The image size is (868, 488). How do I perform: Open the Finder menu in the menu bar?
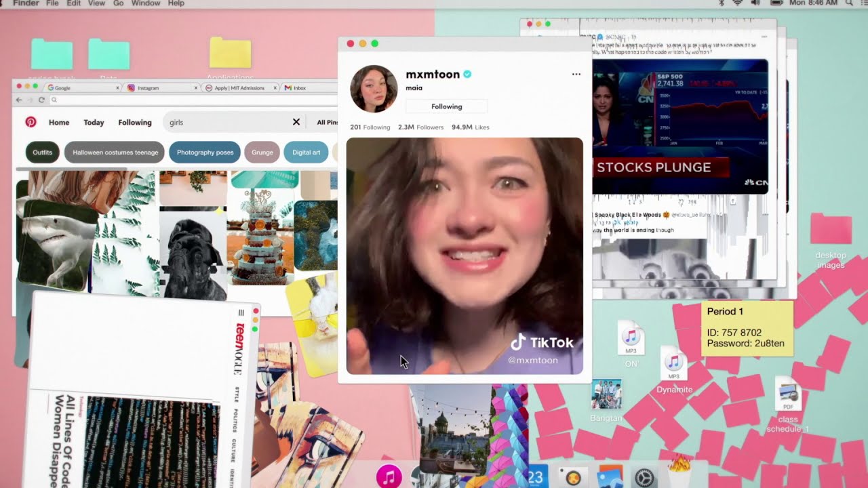pyautogui.click(x=26, y=3)
